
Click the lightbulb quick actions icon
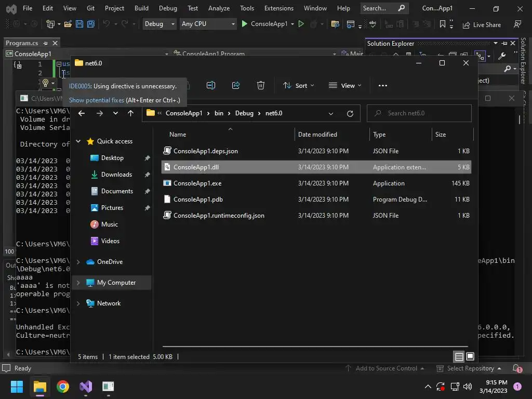coord(46,83)
